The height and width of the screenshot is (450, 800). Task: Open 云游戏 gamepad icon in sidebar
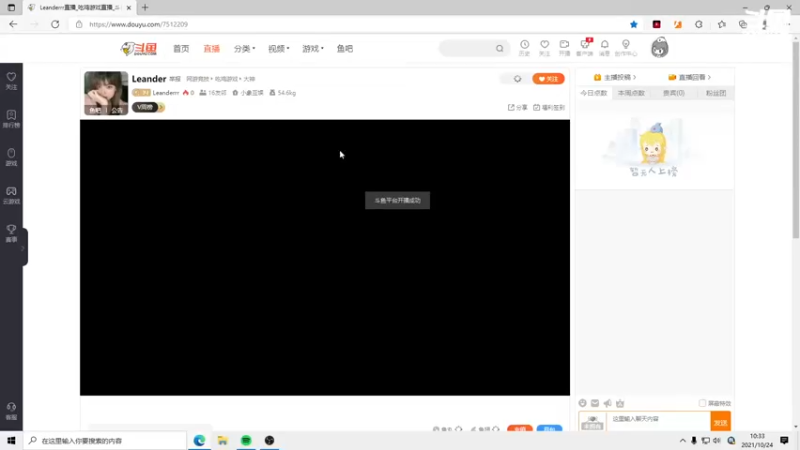[11, 195]
